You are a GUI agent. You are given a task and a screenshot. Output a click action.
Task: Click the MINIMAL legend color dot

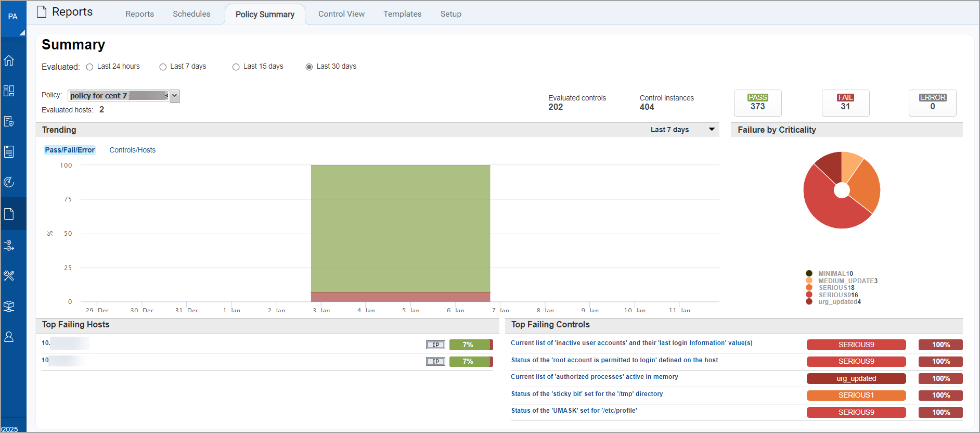tap(809, 273)
